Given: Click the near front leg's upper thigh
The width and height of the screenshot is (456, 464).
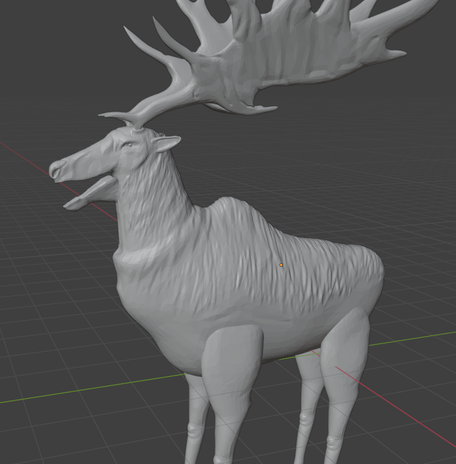Looking at the screenshot, I should (232, 360).
